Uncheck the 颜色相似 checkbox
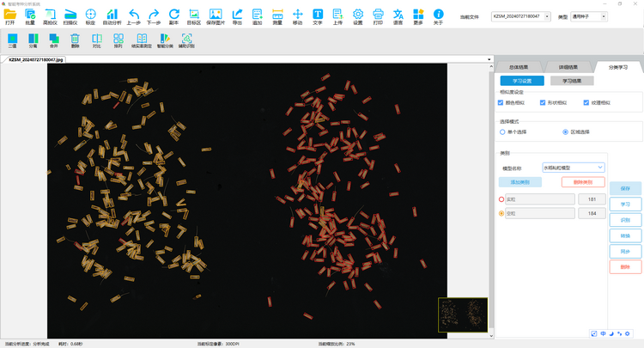 pos(501,103)
